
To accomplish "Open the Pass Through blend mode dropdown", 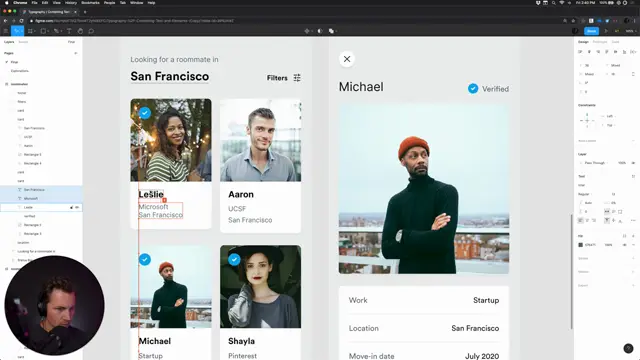I will pyautogui.click(x=595, y=163).
